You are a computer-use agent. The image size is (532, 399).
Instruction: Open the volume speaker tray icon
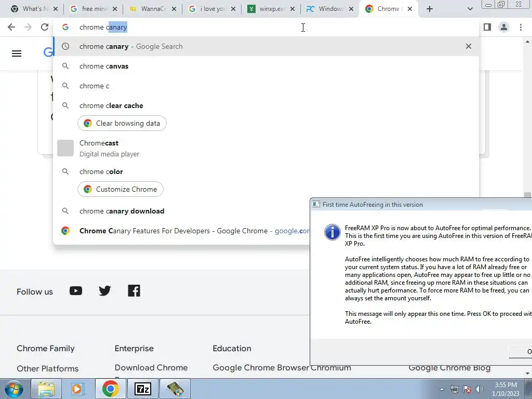[480, 390]
